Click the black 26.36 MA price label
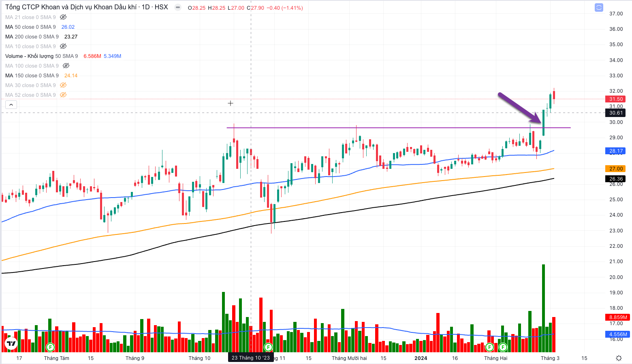 point(616,179)
